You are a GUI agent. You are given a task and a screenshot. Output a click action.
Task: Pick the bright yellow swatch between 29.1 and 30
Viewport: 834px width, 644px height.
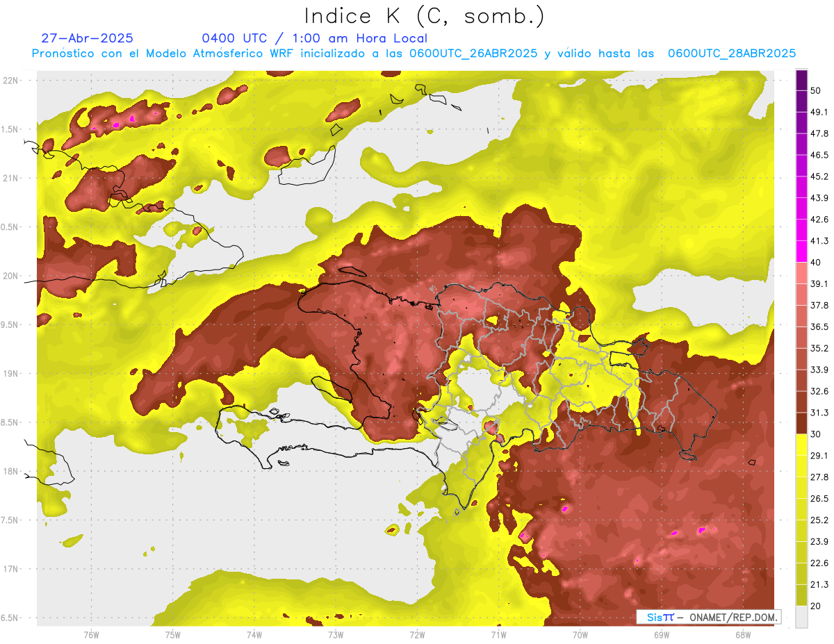point(801,445)
